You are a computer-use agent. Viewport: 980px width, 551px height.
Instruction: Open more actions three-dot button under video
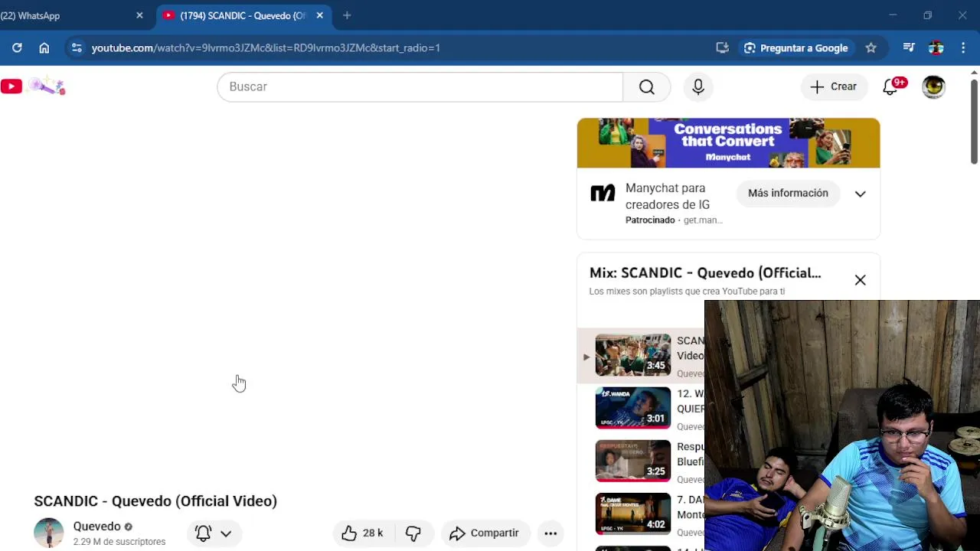point(550,533)
